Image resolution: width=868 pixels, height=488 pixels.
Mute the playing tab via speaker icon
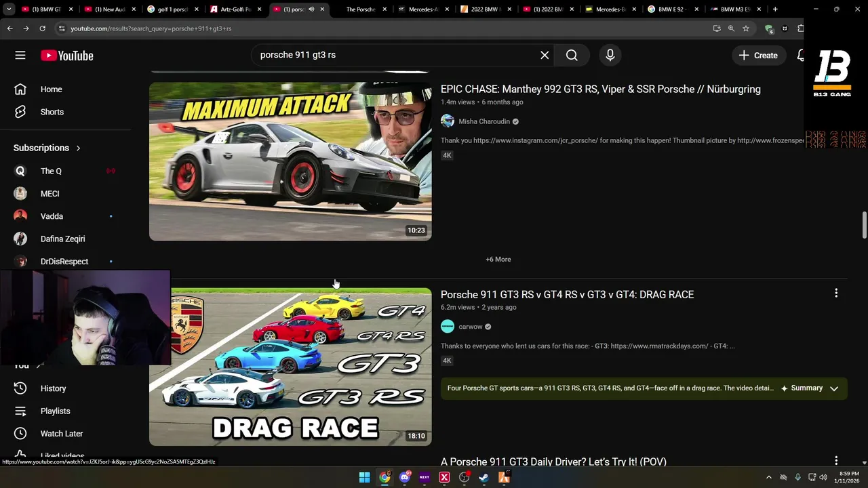[311, 9]
